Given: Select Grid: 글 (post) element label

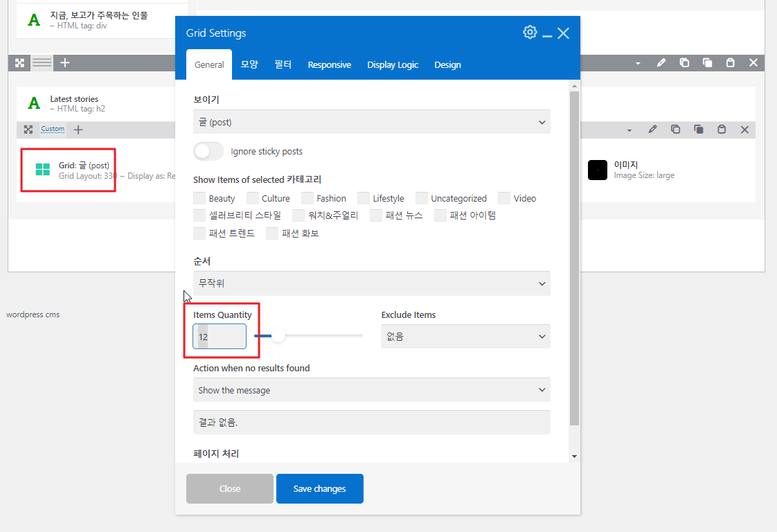Looking at the screenshot, I should 84,165.
